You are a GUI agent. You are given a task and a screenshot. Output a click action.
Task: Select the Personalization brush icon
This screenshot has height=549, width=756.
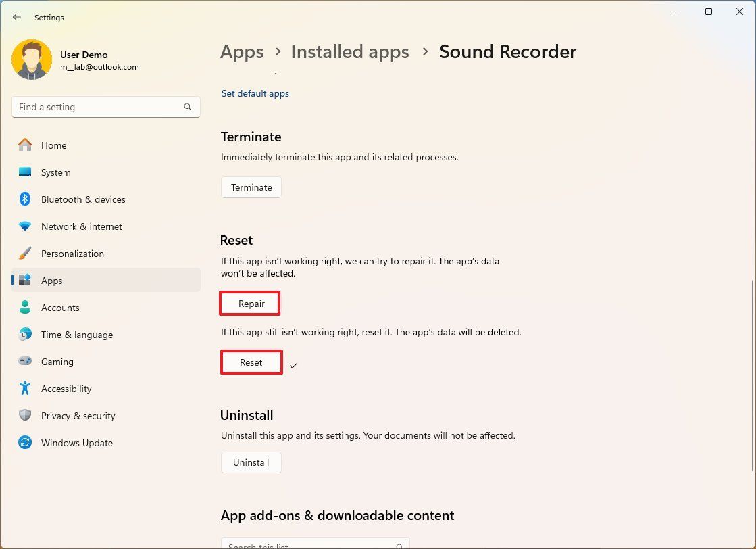25,254
